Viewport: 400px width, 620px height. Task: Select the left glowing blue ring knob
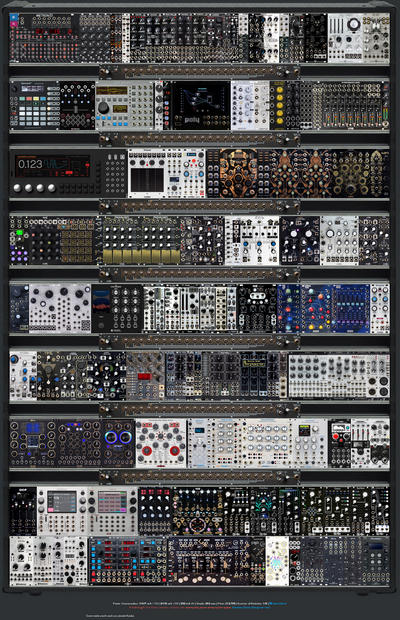click(111, 437)
